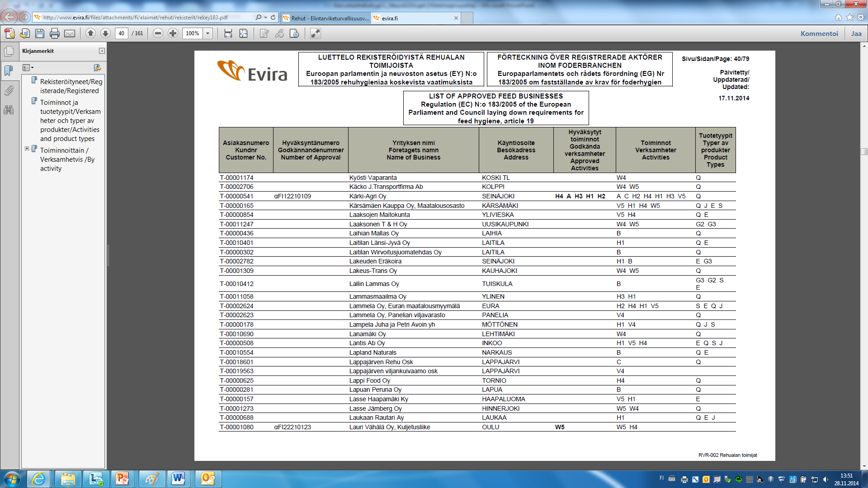Click the FI language indicator in tray

661,478
